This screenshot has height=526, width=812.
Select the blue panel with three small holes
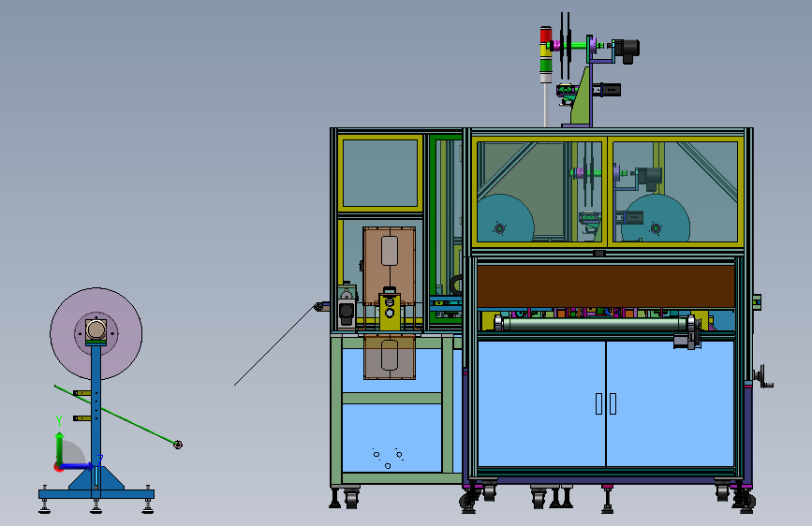392,437
